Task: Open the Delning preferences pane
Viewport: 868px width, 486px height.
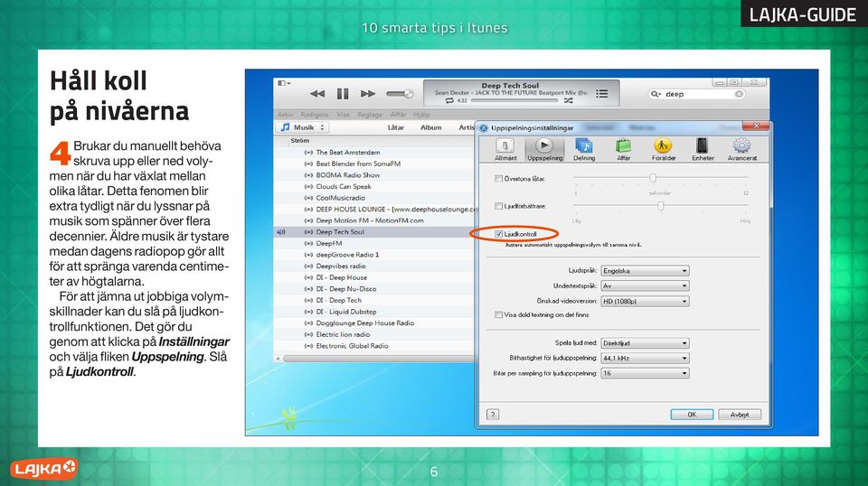Action: pos(584,149)
